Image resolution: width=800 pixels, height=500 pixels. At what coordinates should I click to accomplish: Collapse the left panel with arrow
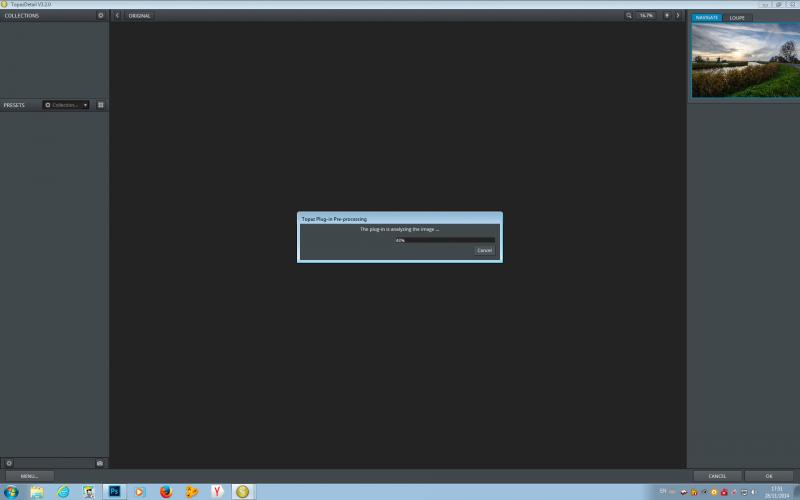(117, 16)
